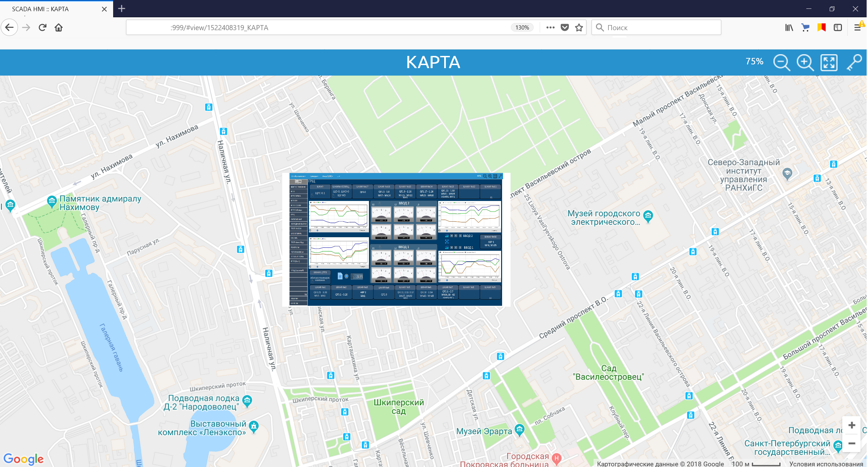Click the пл. Собчака label
The image size is (868, 467).
pyautogui.click(x=550, y=415)
